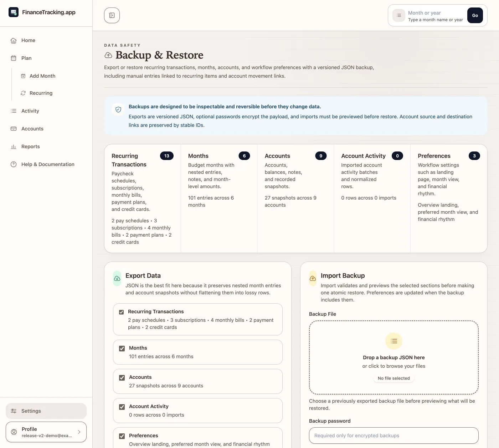Click the Preferences summary card title

pos(434,156)
